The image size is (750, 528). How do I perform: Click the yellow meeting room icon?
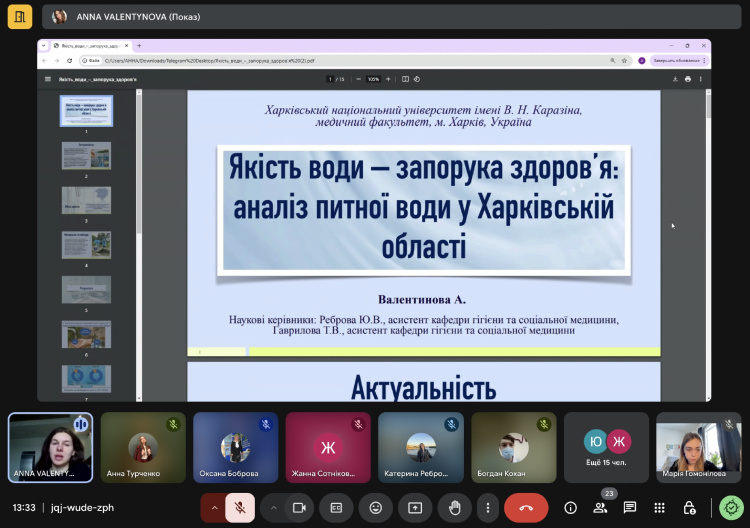20,17
